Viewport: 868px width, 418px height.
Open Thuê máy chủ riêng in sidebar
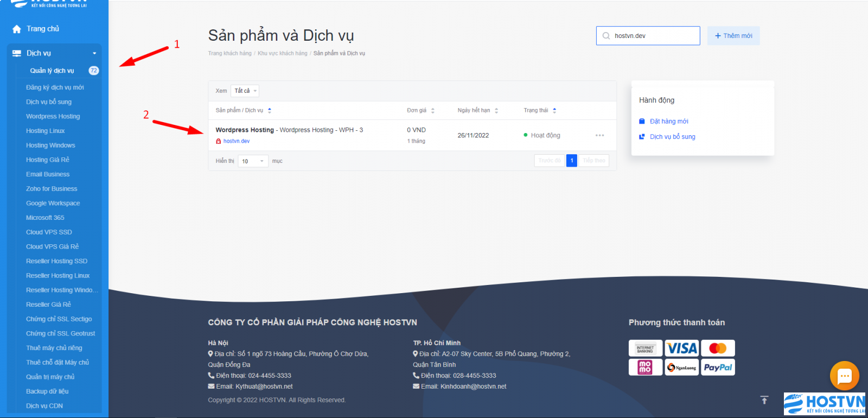tap(54, 348)
